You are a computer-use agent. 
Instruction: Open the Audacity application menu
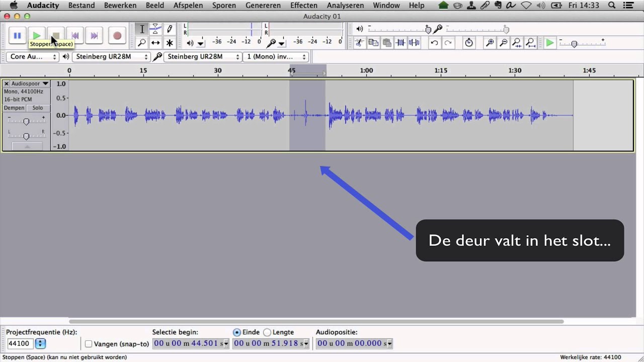43,6
